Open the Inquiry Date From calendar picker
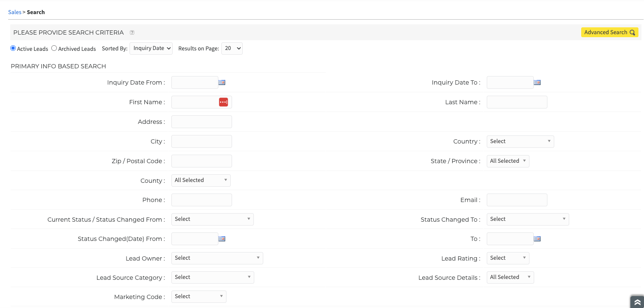The image size is (644, 308). 222,82
